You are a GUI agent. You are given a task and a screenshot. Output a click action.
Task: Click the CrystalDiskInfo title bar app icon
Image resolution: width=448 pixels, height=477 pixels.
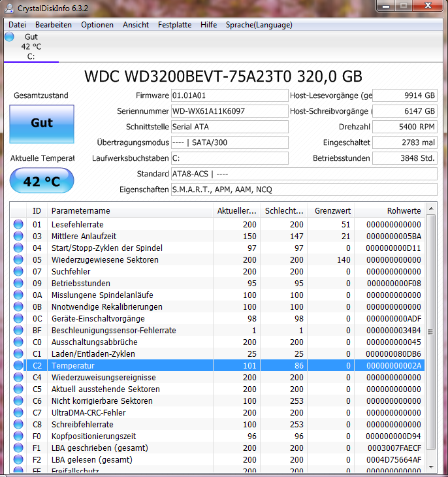point(9,8)
